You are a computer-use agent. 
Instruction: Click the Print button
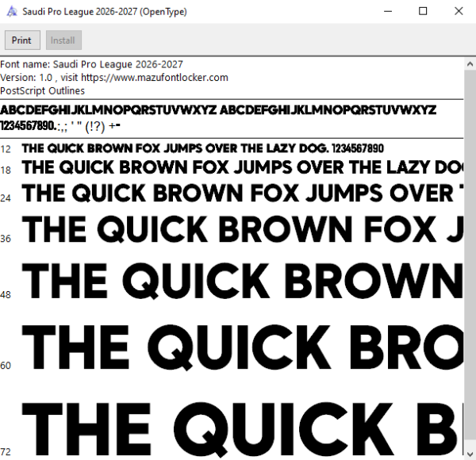(x=22, y=40)
